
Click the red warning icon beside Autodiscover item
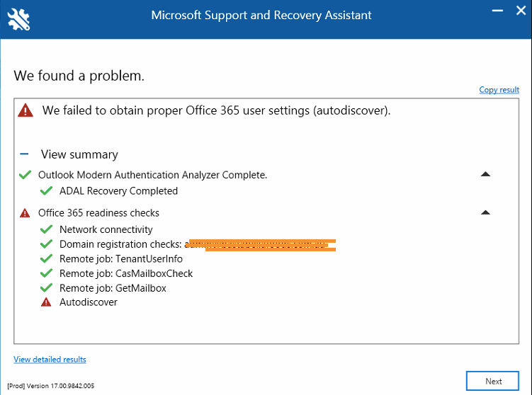coord(46,302)
